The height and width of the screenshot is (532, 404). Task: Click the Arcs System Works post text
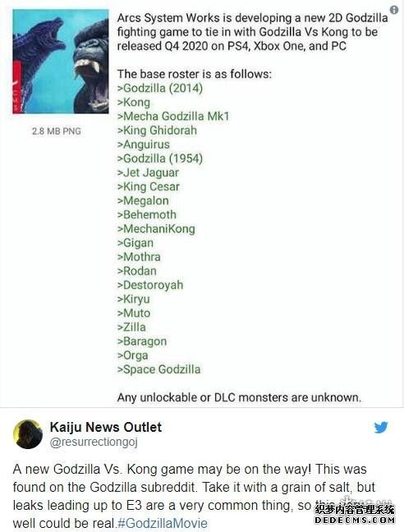[x=252, y=32]
